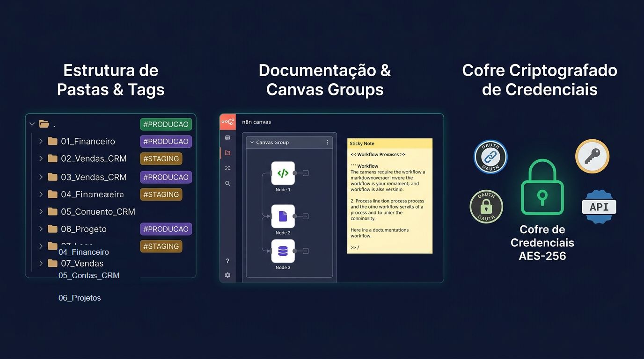Image resolution: width=644 pixels, height=359 pixels.
Task: Click #PRODUCAO tag beside 06_Progeto
Action: click(x=166, y=229)
